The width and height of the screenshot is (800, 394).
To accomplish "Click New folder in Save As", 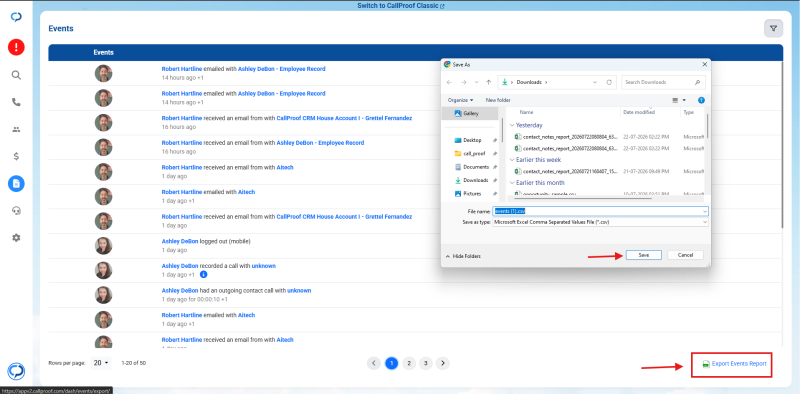I will [x=498, y=100].
